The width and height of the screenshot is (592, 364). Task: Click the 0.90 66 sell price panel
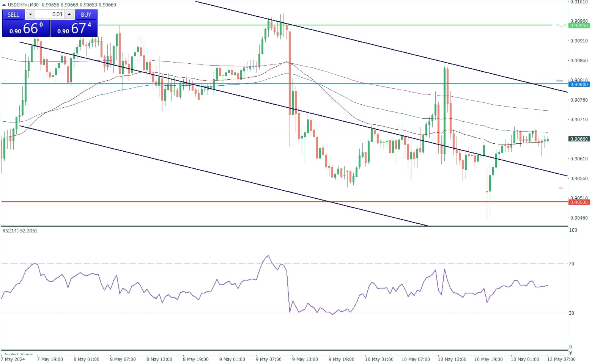coord(26,28)
